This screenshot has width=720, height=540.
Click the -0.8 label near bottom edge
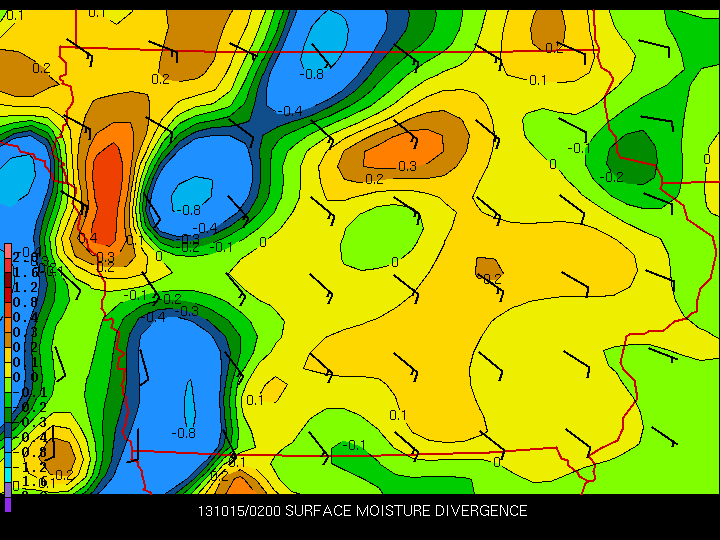point(184,433)
